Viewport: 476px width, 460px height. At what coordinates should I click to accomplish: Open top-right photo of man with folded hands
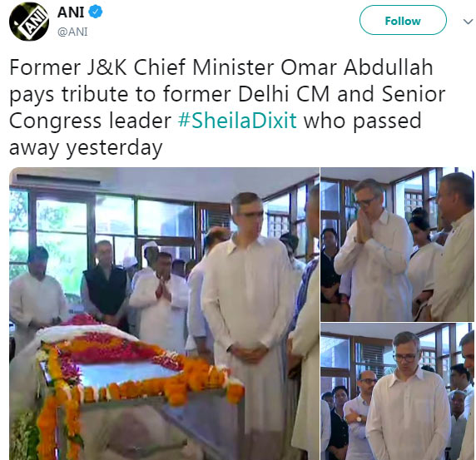(397, 245)
